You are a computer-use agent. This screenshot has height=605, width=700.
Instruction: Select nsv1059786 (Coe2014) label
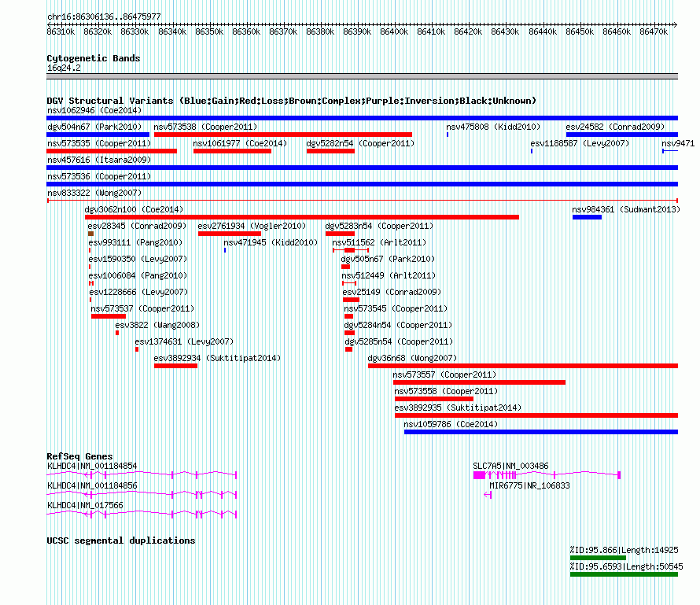point(451,424)
